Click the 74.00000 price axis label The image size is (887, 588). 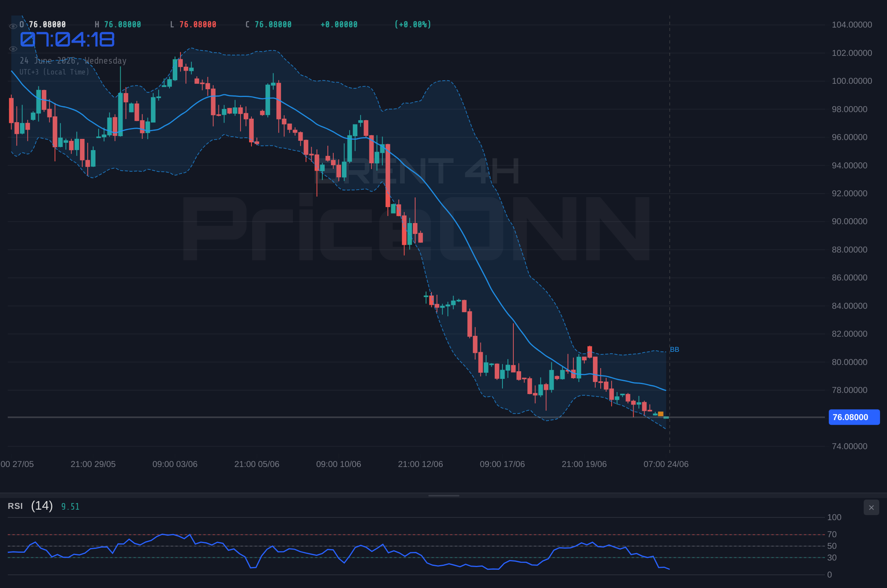click(x=849, y=446)
